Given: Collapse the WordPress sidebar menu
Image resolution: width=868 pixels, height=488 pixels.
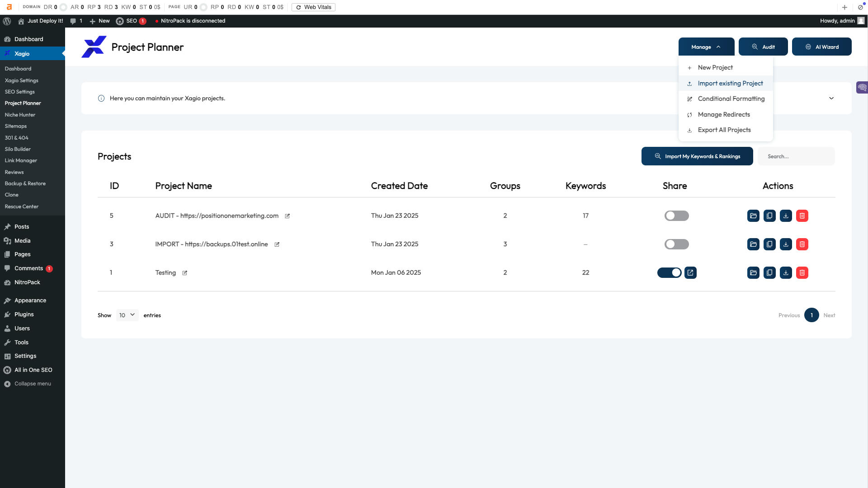Looking at the screenshot, I should pos(28,384).
